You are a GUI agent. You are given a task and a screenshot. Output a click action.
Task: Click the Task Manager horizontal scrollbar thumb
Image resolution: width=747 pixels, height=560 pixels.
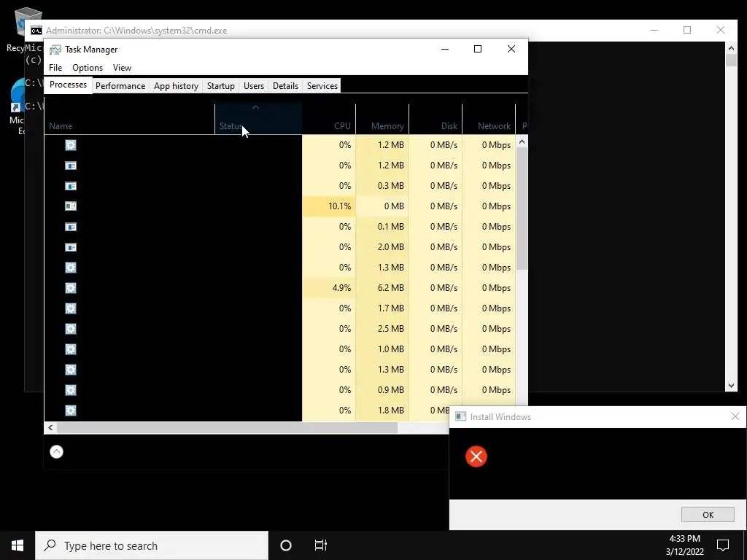(227, 427)
